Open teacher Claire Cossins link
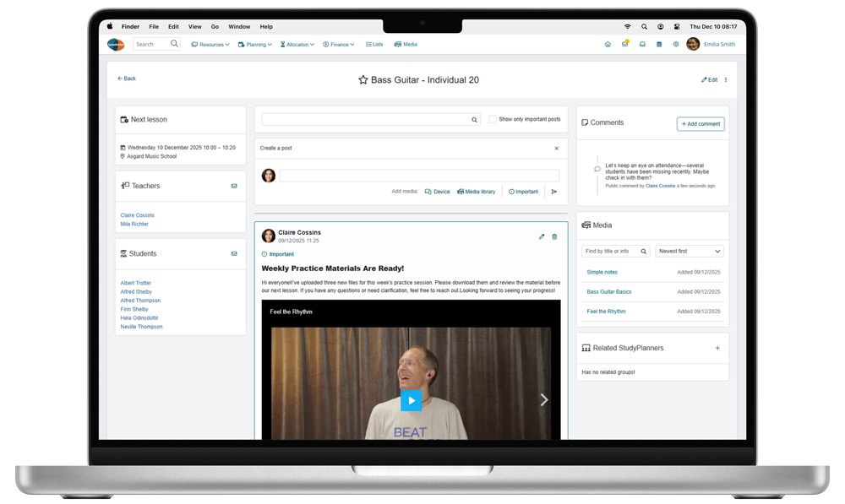Viewport: 845px width, 504px height. (138, 215)
